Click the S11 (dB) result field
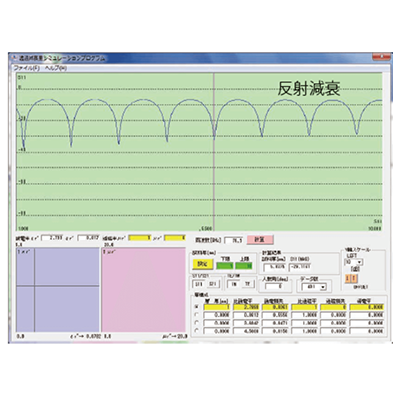Viewport: 400px width, 400px height. [x=300, y=267]
